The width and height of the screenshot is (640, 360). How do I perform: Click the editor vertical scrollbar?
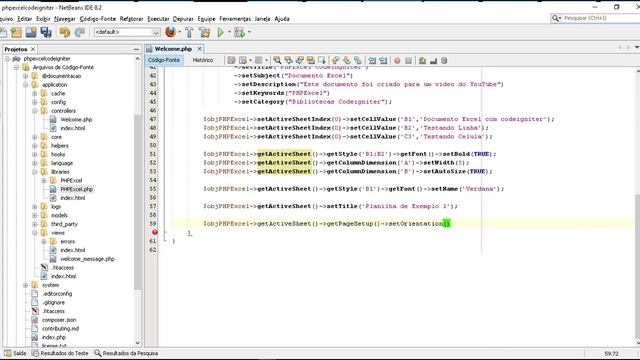(x=637, y=265)
